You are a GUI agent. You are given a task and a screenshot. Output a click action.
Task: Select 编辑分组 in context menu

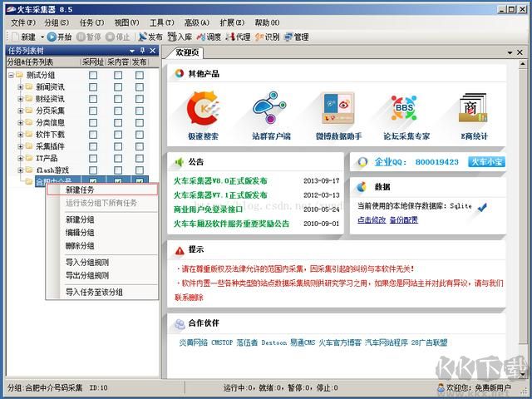(102, 233)
